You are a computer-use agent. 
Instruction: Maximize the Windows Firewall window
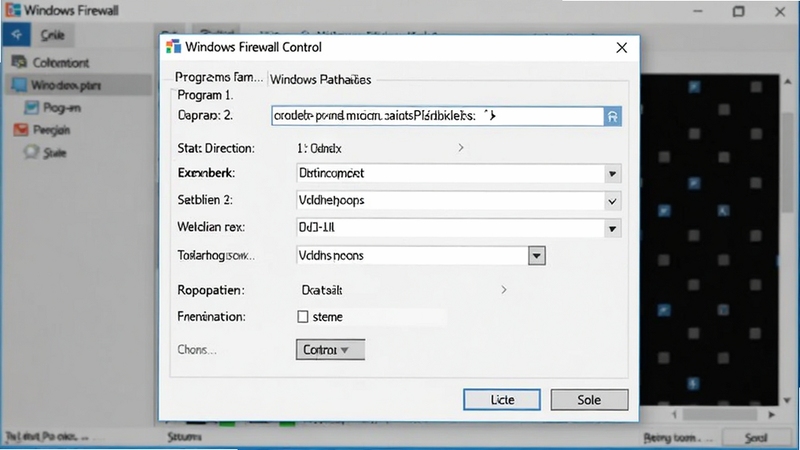coord(738,11)
